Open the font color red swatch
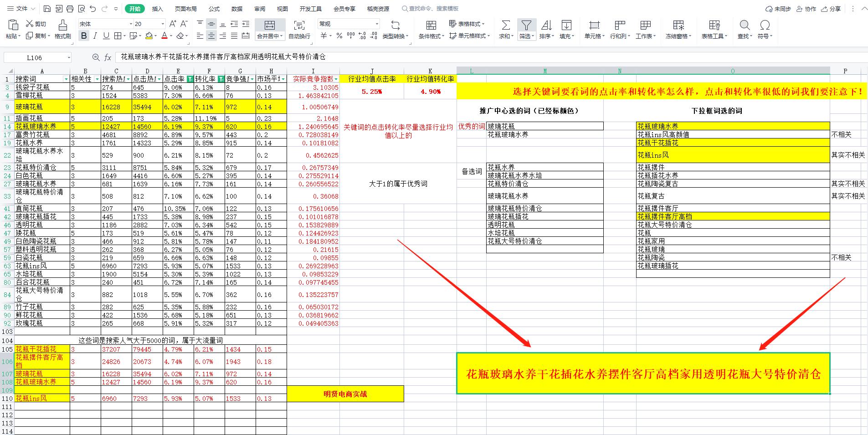The height and width of the screenshot is (435, 868). pos(164,36)
